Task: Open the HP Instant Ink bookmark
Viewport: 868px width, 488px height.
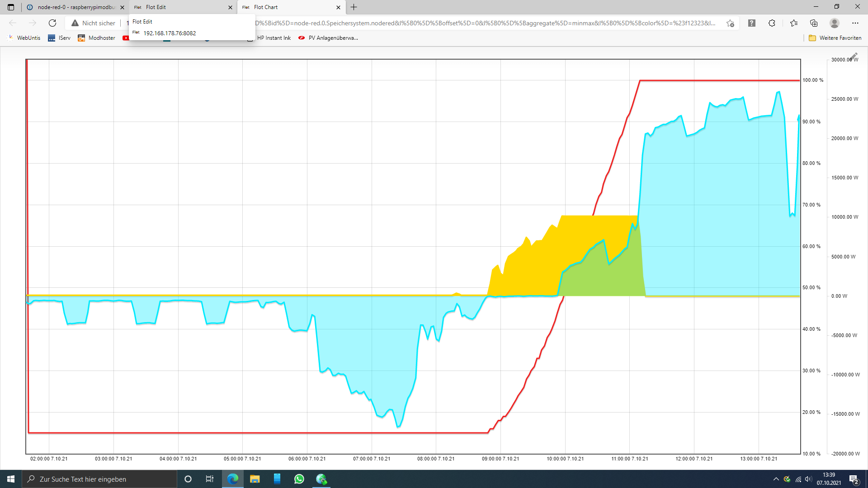Action: [274, 38]
